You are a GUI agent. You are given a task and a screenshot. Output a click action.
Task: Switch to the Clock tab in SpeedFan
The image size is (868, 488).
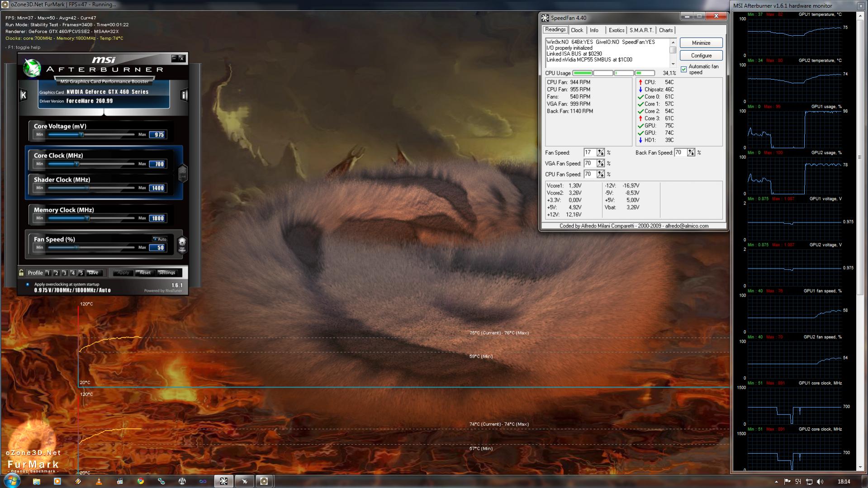tap(577, 30)
